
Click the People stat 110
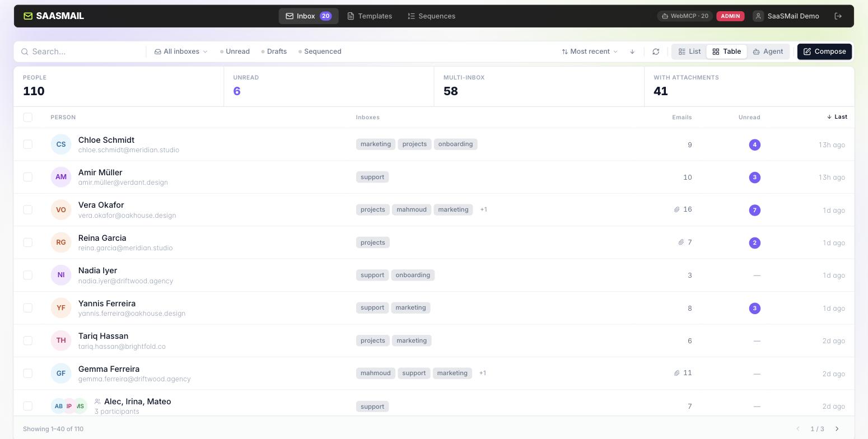pos(34,91)
